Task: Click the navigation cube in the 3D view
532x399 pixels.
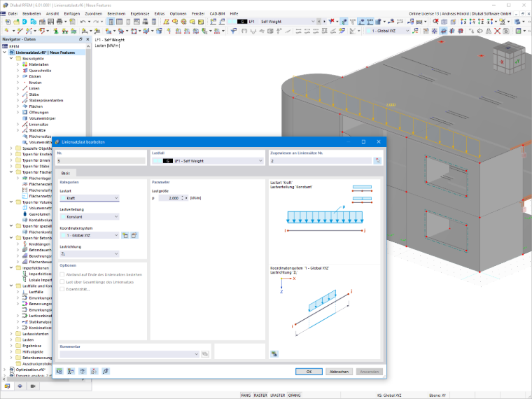Action: (x=510, y=58)
